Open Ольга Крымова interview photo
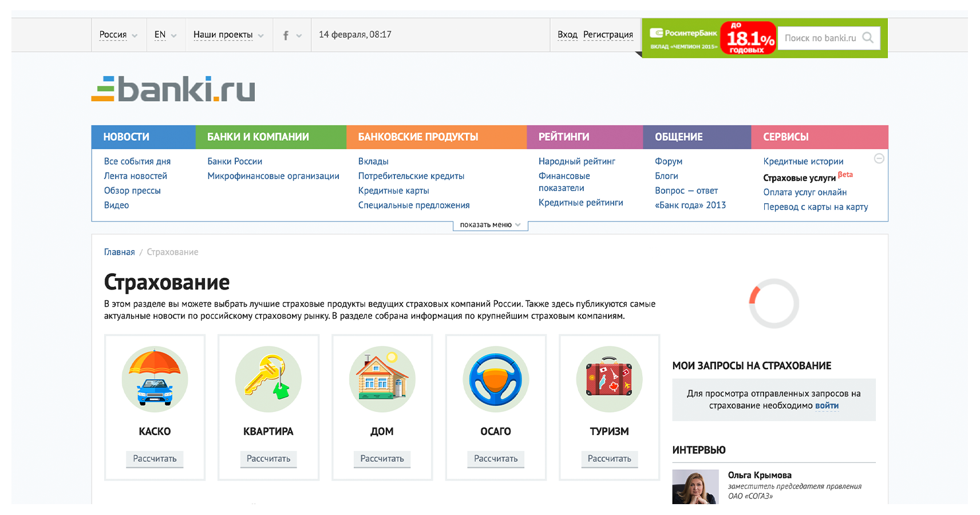The width and height of the screenshot is (980, 515). click(695, 486)
